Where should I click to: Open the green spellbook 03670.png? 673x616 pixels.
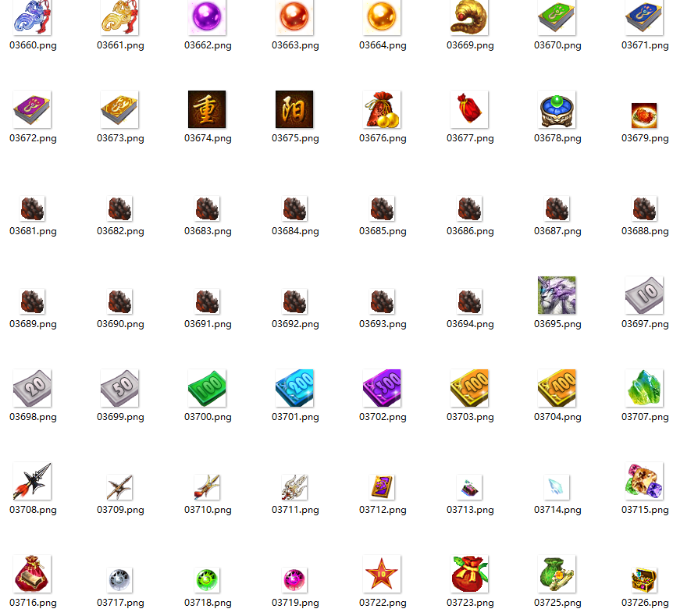tap(557, 17)
